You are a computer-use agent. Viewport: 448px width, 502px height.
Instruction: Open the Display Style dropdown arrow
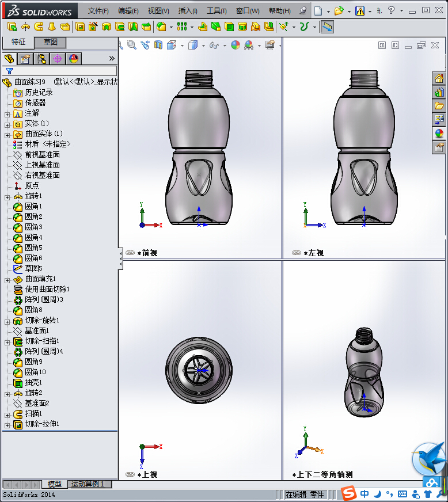click(203, 45)
